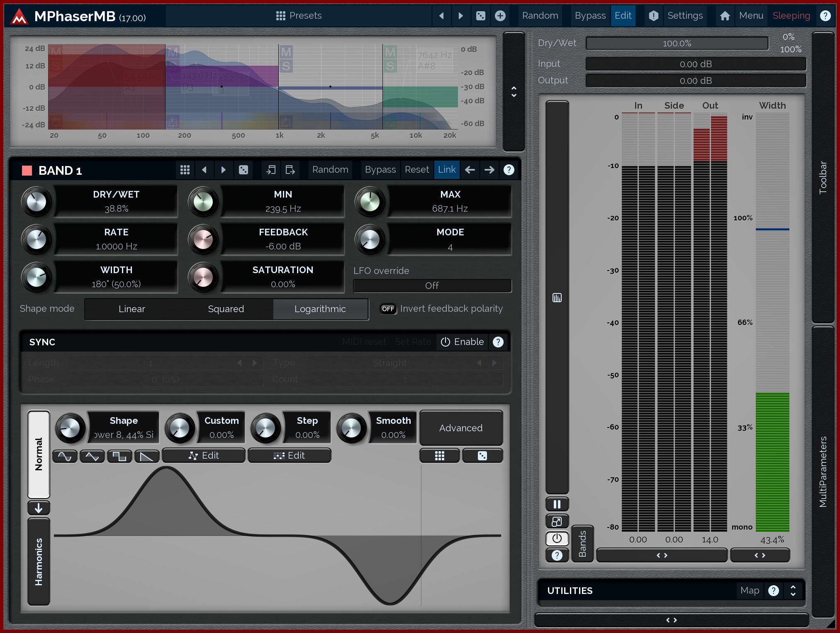Pause the level meters
This screenshot has width=840, height=633.
pyautogui.click(x=557, y=504)
